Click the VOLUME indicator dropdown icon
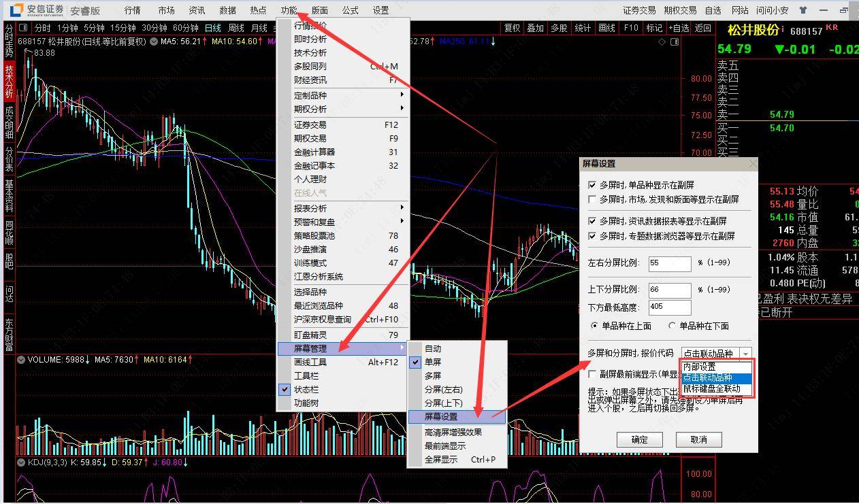The height and width of the screenshot is (504, 859). (x=22, y=359)
